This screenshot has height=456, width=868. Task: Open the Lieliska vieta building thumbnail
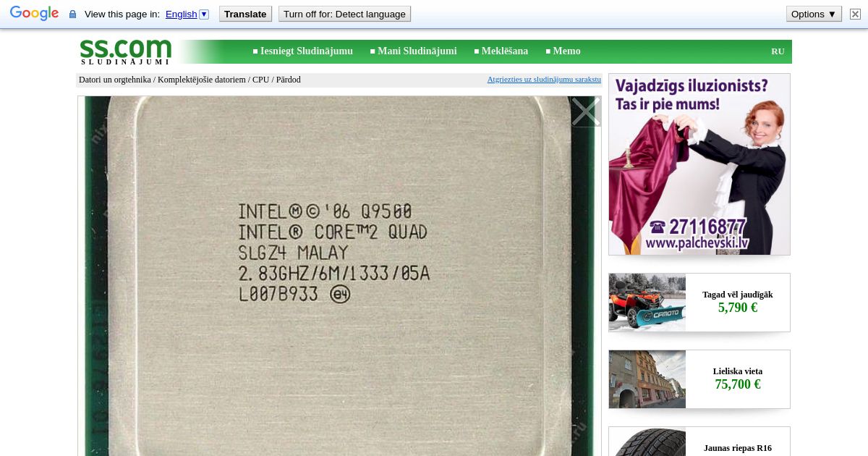[x=647, y=379]
